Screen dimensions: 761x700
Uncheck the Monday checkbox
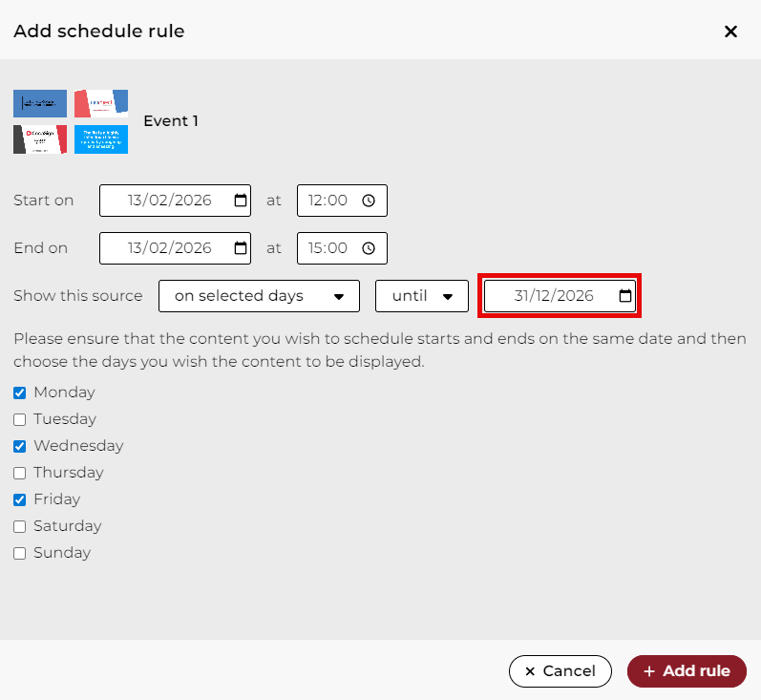click(20, 392)
